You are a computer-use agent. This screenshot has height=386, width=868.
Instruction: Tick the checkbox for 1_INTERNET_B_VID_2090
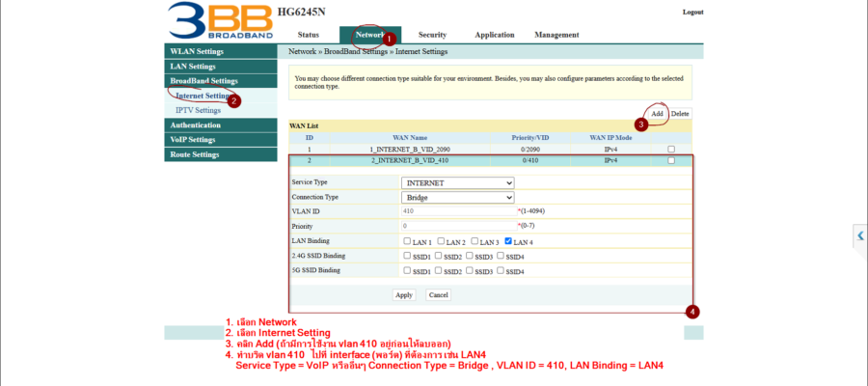[x=671, y=149]
